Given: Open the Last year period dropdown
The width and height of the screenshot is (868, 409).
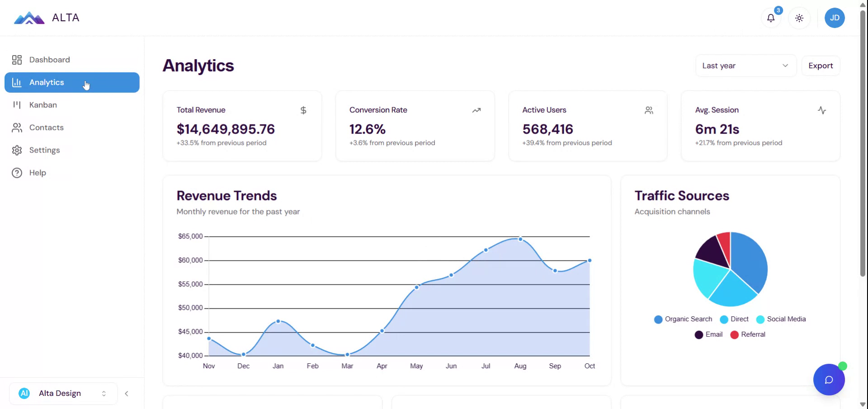Looking at the screenshot, I should pos(745,66).
